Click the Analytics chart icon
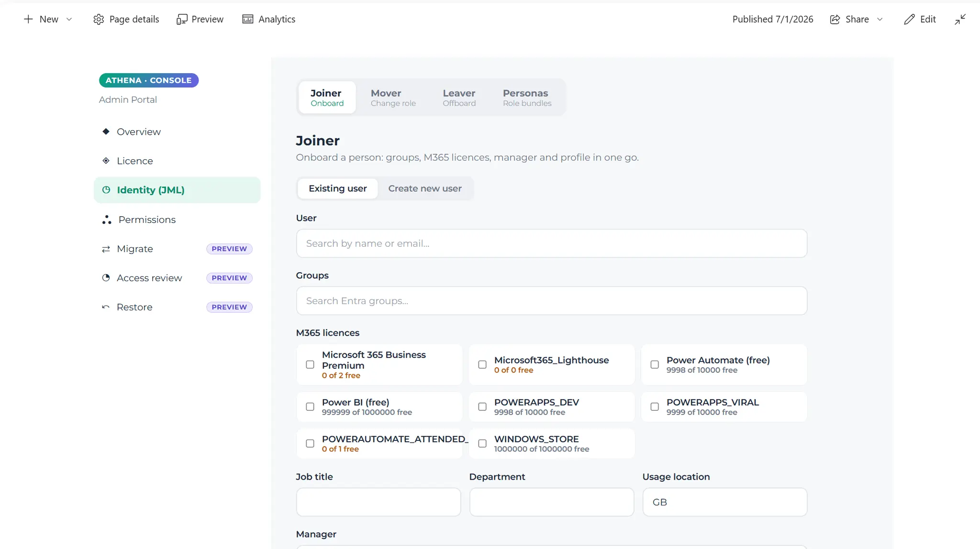The height and width of the screenshot is (549, 980). click(248, 19)
